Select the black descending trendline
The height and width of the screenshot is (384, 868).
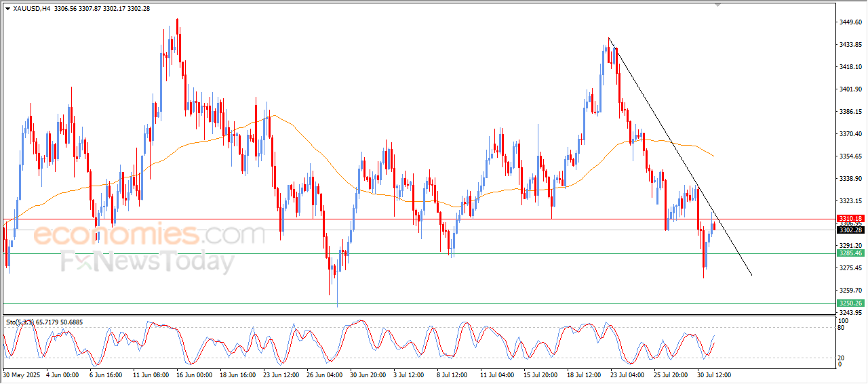click(680, 156)
